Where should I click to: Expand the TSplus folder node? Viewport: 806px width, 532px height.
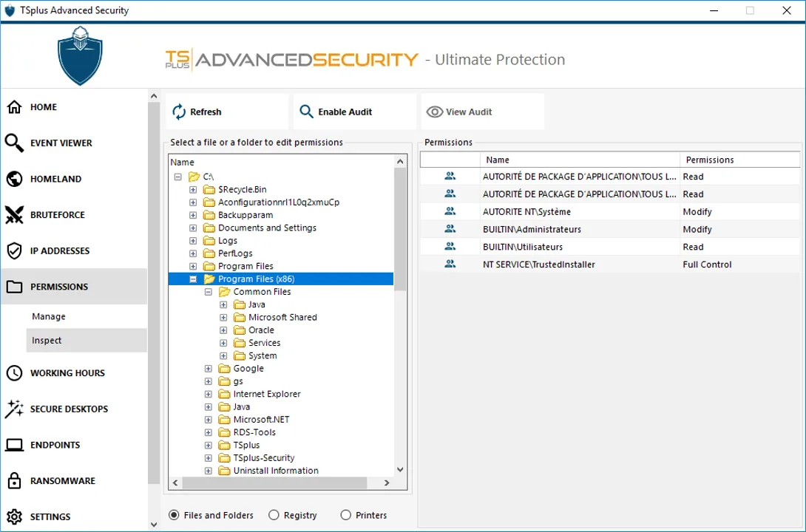tap(209, 446)
